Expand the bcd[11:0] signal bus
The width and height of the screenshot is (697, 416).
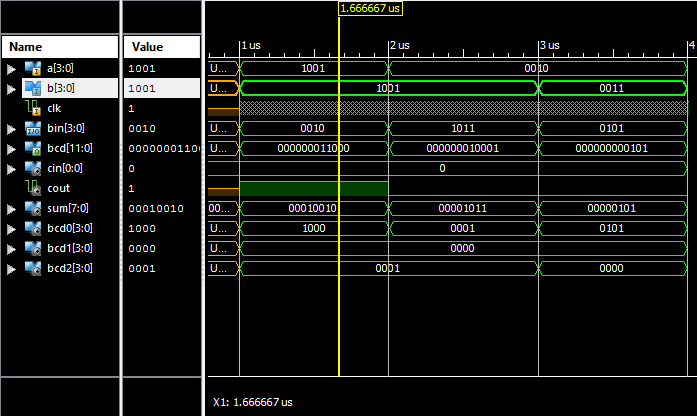tap(11, 149)
